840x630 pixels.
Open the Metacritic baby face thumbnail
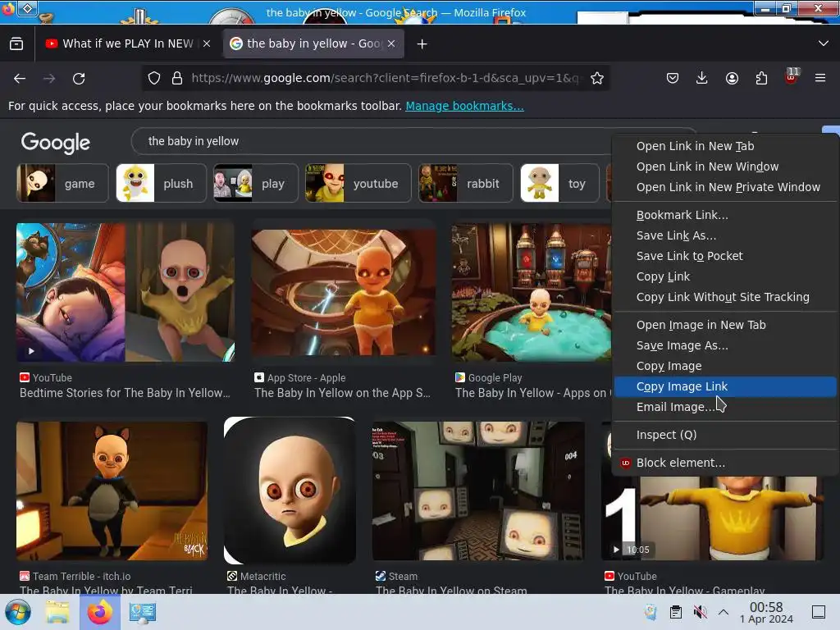click(290, 491)
